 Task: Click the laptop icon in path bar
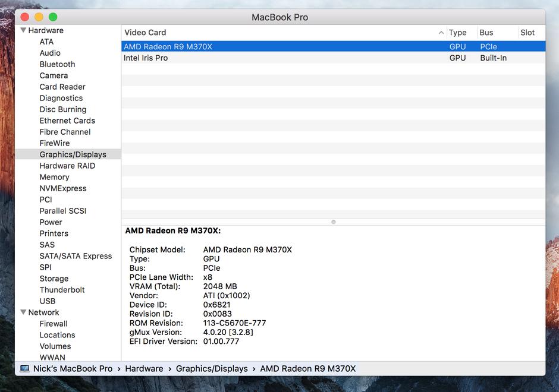click(x=24, y=368)
